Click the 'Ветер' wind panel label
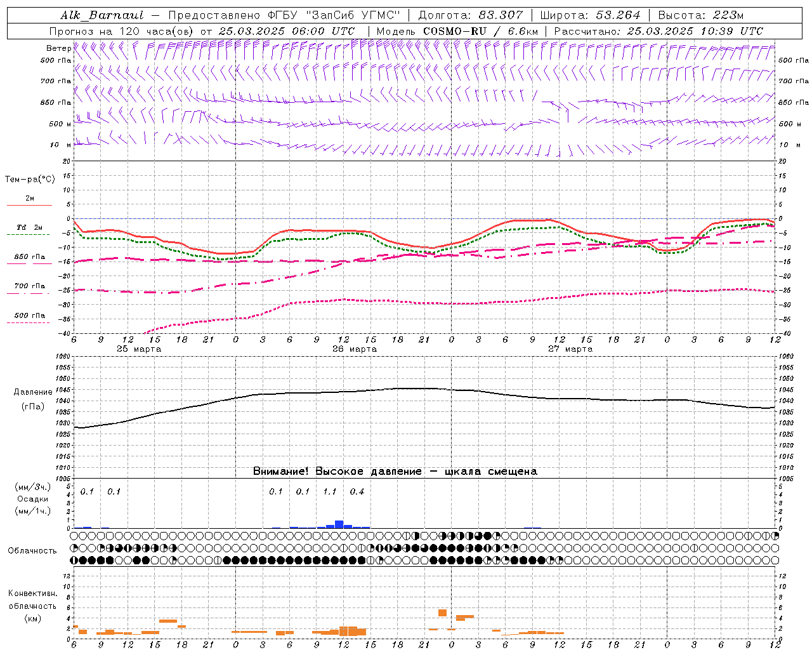This screenshot has width=812, height=650. [x=58, y=48]
